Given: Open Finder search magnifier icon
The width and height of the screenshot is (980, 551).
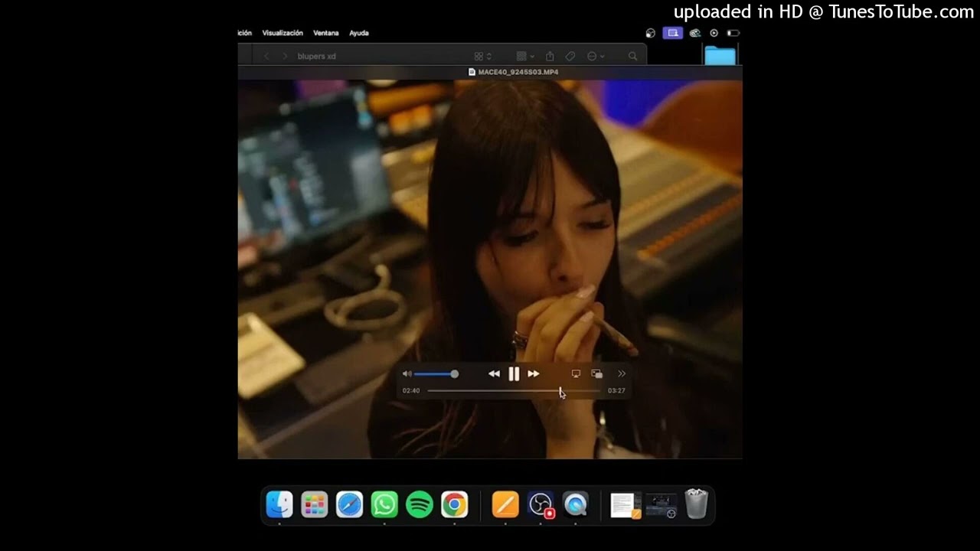Looking at the screenshot, I should pos(632,56).
